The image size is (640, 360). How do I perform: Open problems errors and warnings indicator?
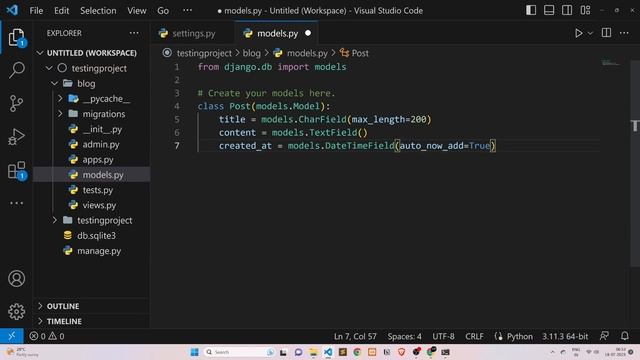tap(47, 336)
